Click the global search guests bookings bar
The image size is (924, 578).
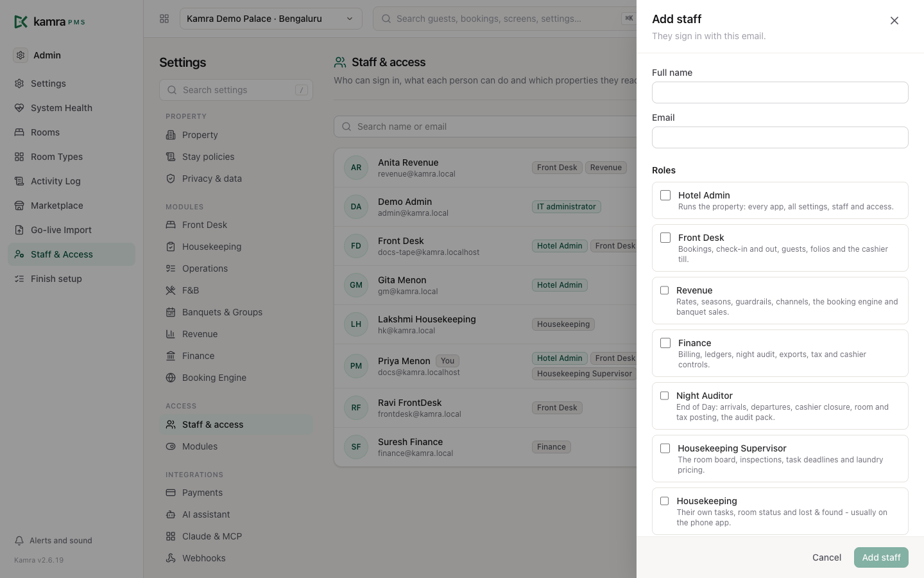pyautogui.click(x=505, y=19)
